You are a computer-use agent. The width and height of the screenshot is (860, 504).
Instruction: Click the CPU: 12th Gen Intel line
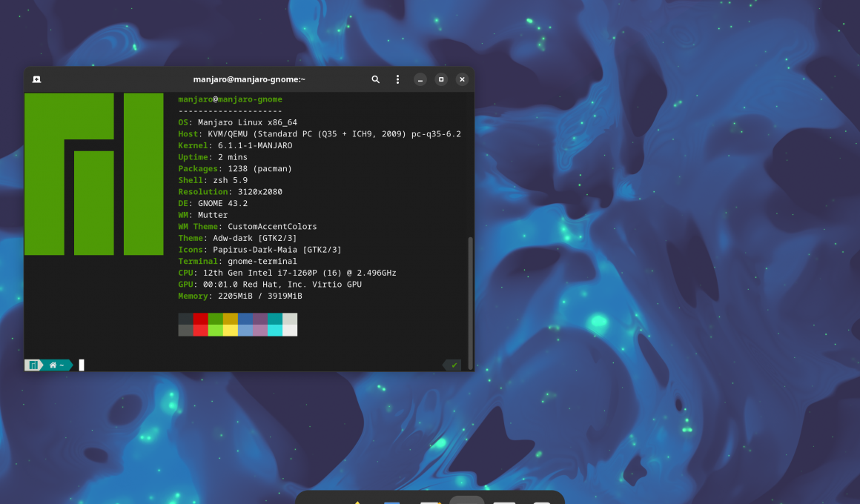click(288, 273)
